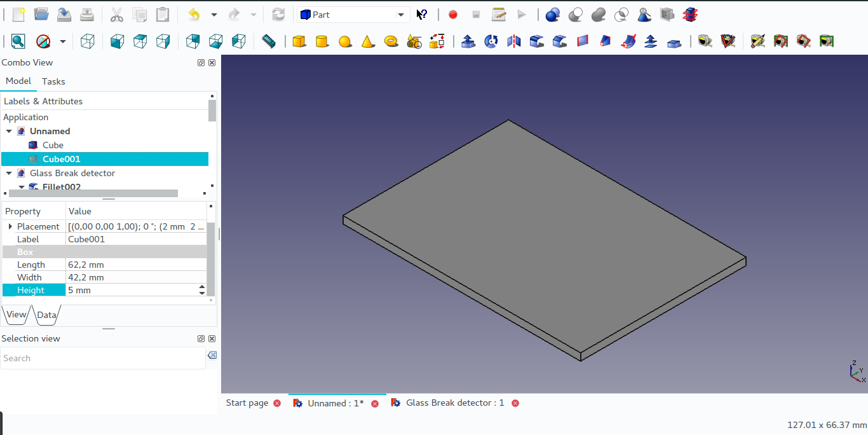Click the Measure distance ruler icon

[269, 41]
